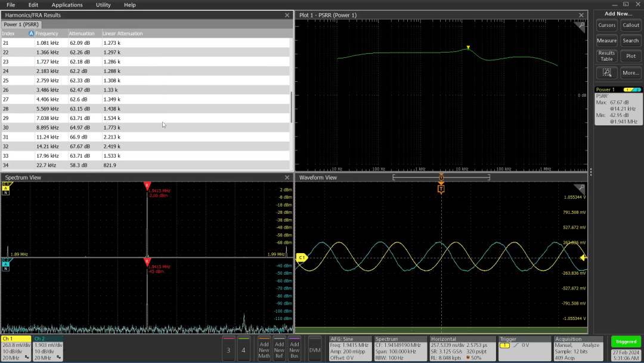
Task: Enable channel 3 with its numbered button
Action: click(x=228, y=349)
